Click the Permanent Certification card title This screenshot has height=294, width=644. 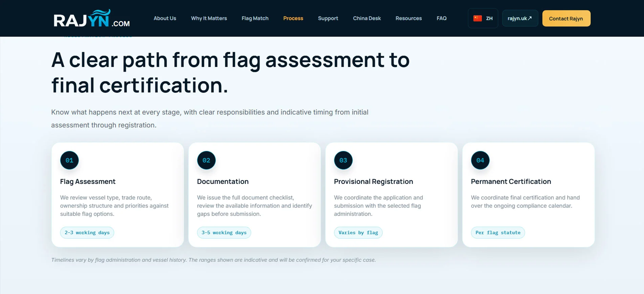click(511, 181)
